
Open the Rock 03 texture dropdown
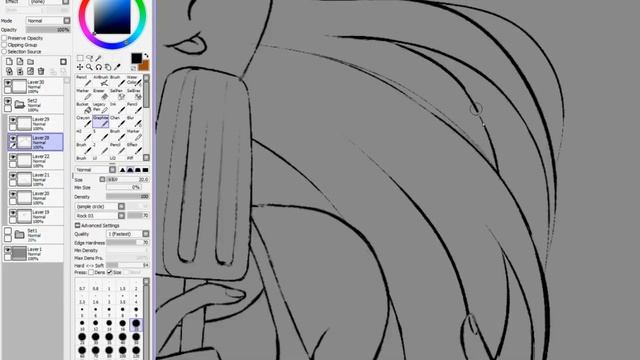coord(100,216)
